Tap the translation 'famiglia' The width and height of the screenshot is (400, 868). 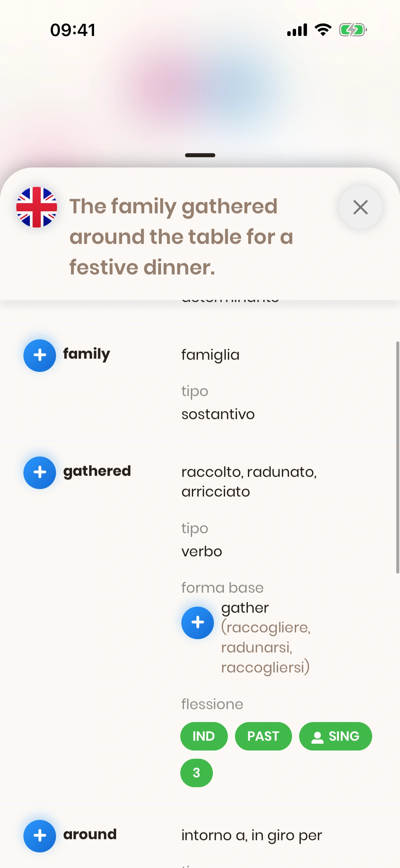click(x=211, y=355)
